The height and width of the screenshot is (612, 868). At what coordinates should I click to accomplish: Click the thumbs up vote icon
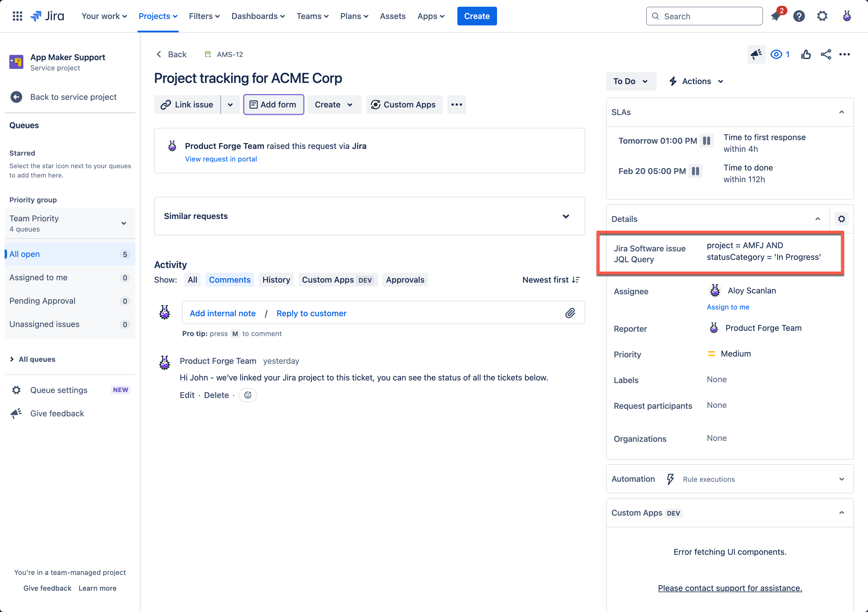click(x=806, y=55)
